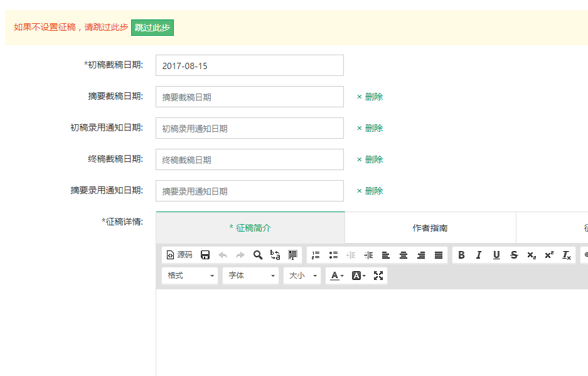Open the 大小 font size dropdown
This screenshot has height=376, width=588.
tap(303, 276)
